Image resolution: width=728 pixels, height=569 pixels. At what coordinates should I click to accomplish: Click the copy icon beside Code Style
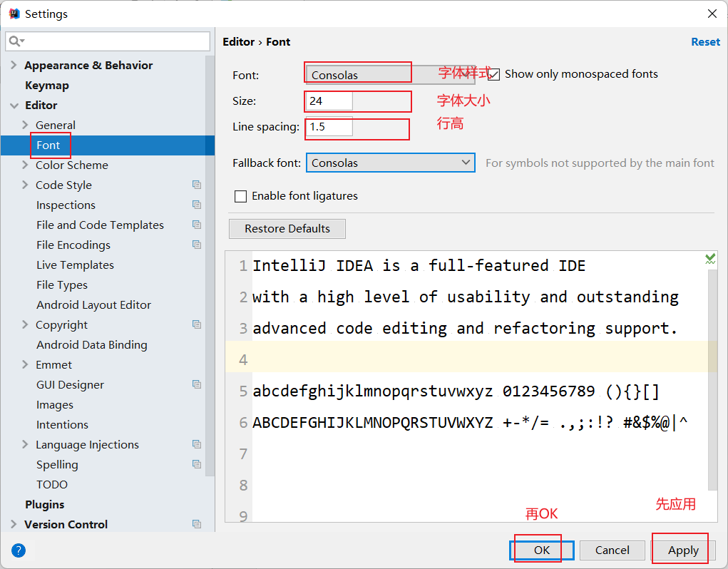click(x=197, y=185)
